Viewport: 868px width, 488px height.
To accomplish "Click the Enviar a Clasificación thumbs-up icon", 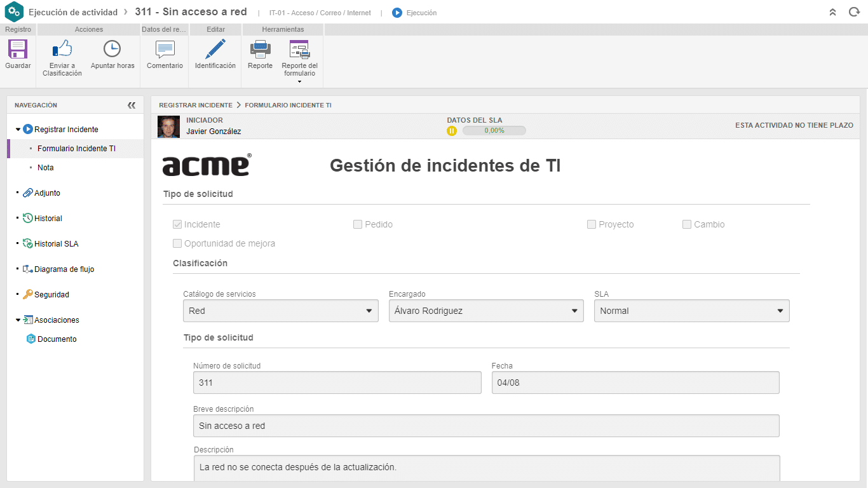I will point(62,49).
